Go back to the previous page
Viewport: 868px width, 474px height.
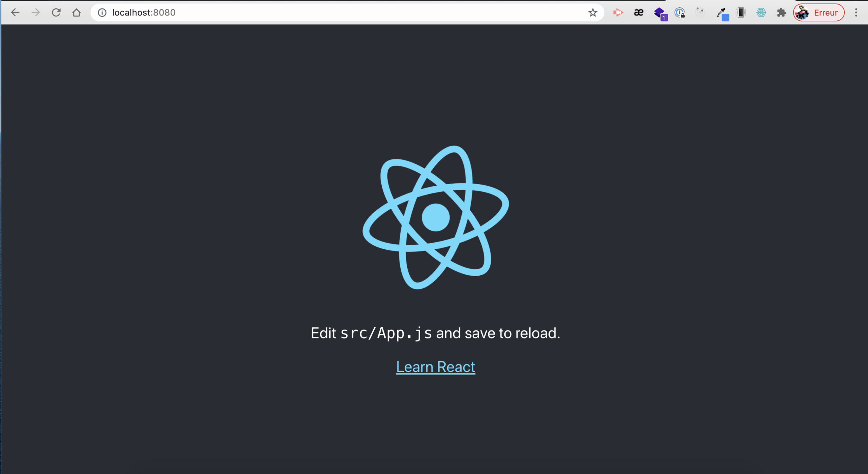(x=15, y=13)
